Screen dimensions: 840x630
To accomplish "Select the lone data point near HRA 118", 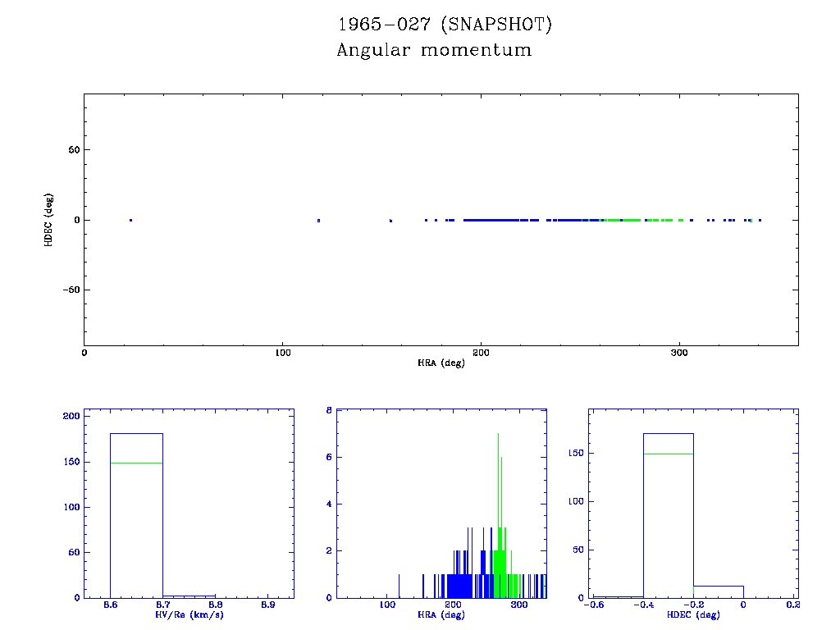I will pyautogui.click(x=318, y=220).
